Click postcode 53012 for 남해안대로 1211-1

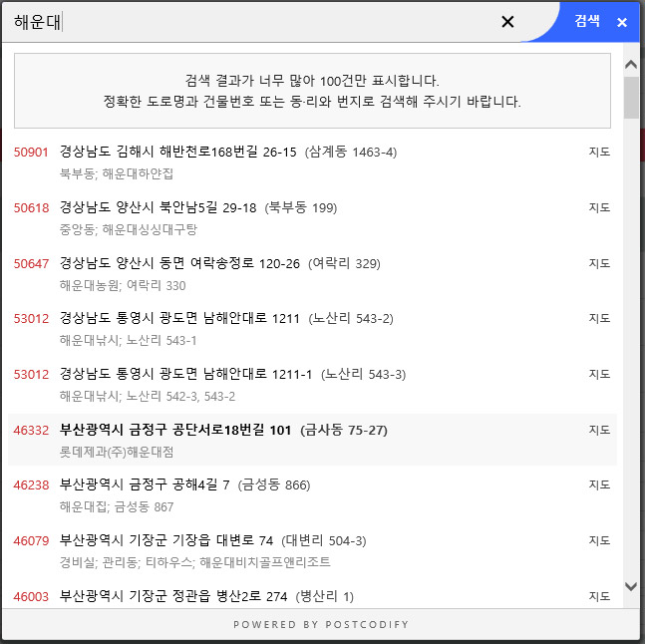[31, 374]
